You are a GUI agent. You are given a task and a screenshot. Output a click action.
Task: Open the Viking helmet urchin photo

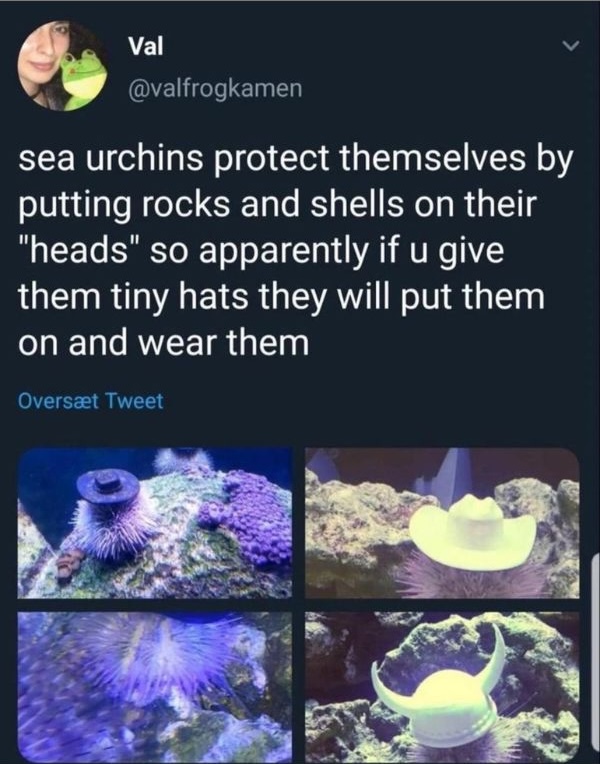point(442,687)
